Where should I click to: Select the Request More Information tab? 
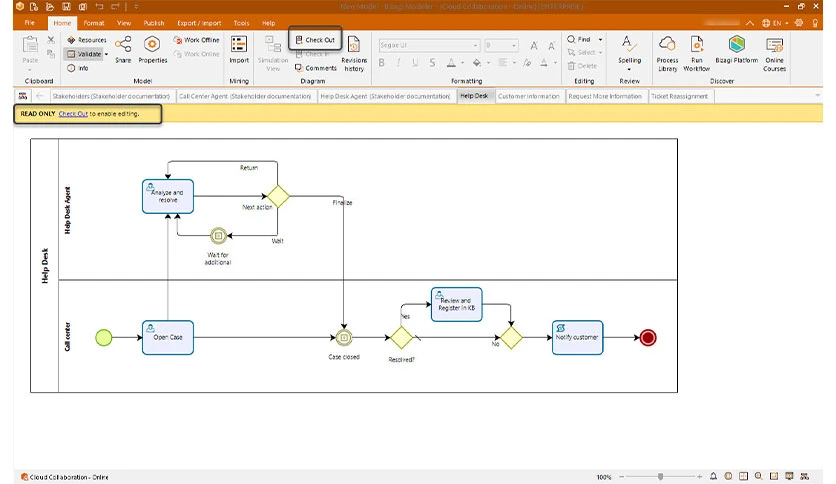tap(605, 96)
